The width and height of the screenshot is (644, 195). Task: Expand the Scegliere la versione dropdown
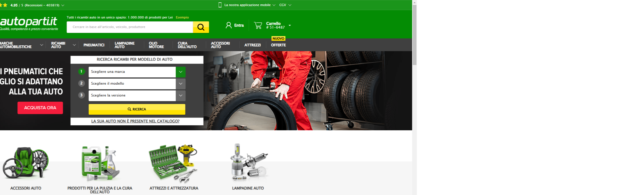click(181, 96)
